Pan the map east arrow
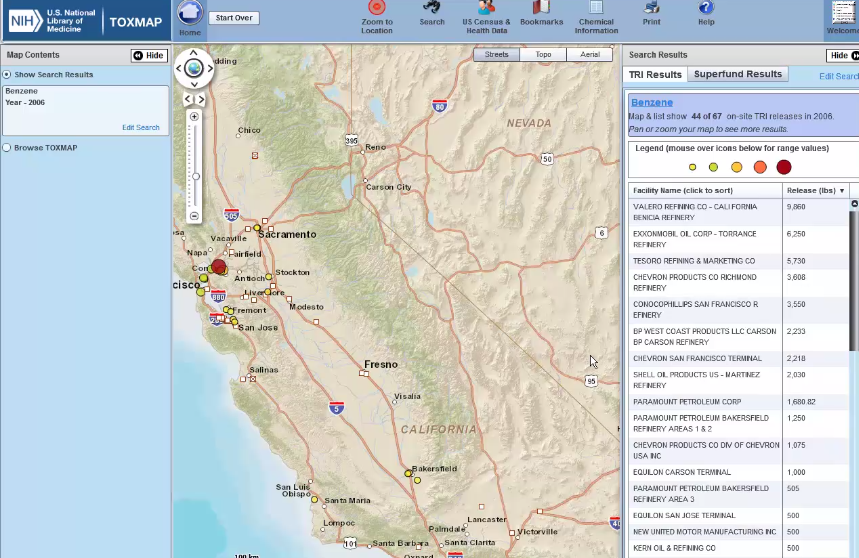The image size is (859, 558). pyautogui.click(x=210, y=68)
